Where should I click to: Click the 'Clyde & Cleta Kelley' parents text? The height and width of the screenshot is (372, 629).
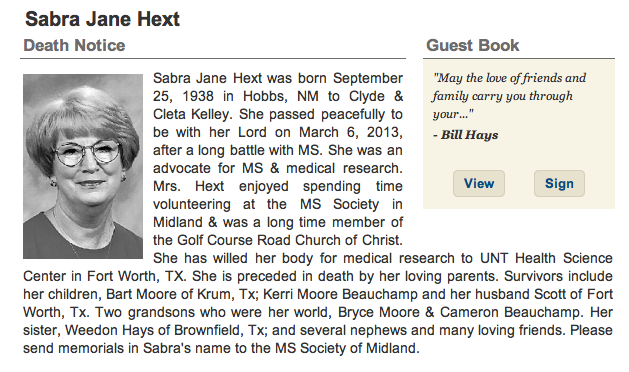278,105
